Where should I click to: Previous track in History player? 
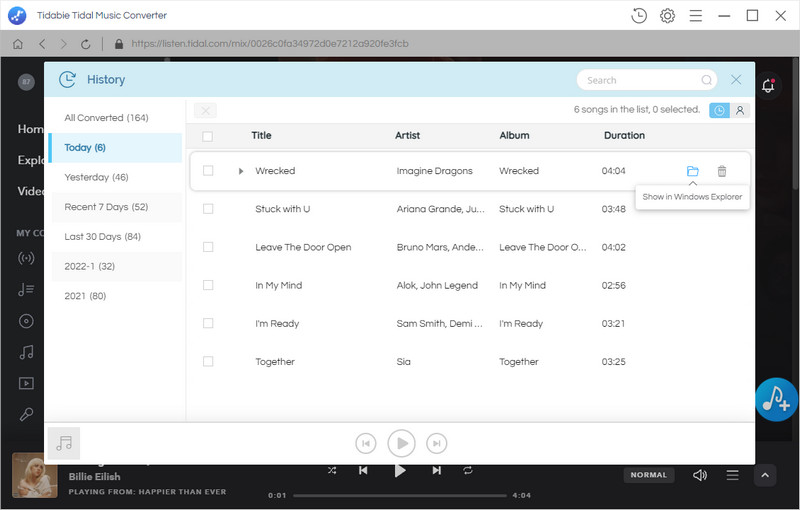(366, 444)
